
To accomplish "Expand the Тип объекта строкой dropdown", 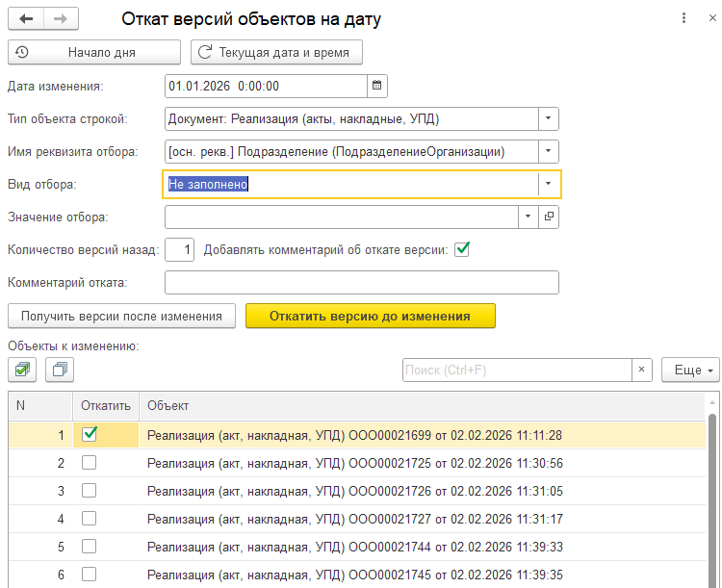I will [x=548, y=118].
